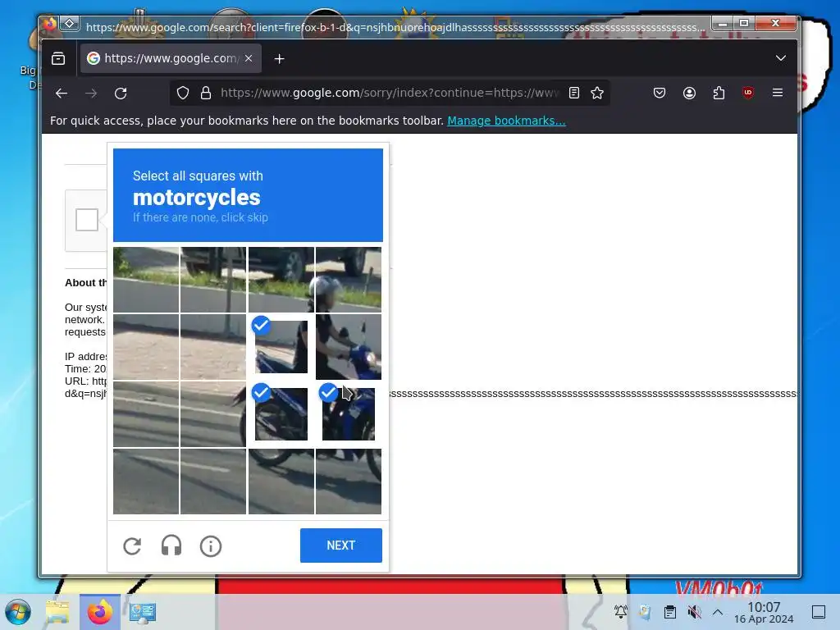
Task: Expand the list all tabs chevron
Action: [x=781, y=58]
